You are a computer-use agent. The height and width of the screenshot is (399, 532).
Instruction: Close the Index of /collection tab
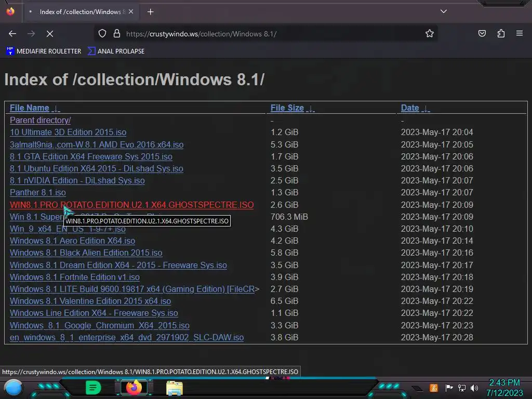click(130, 11)
